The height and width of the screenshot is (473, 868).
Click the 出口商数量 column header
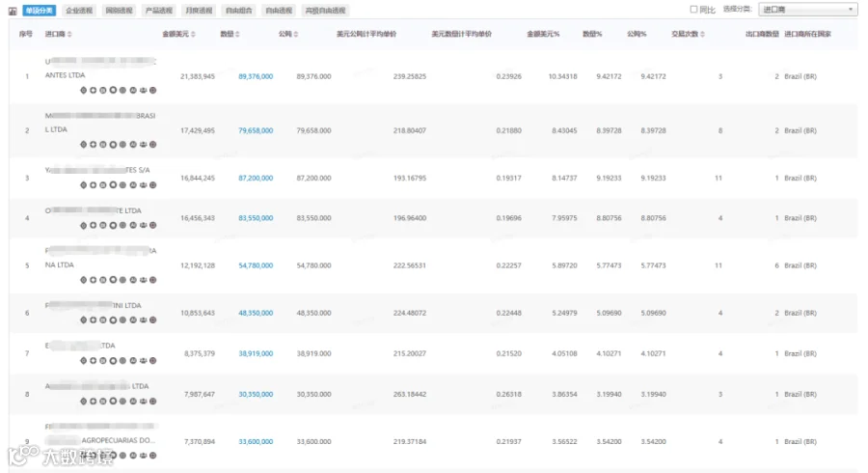point(762,35)
